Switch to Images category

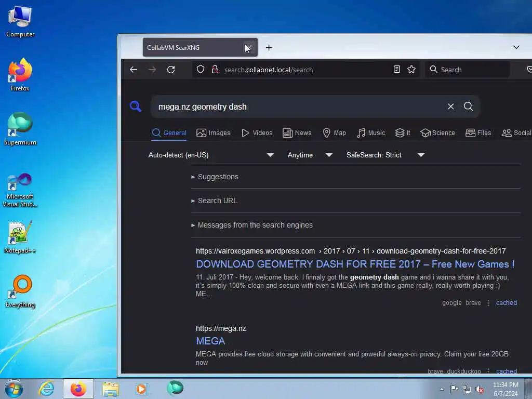click(x=214, y=132)
